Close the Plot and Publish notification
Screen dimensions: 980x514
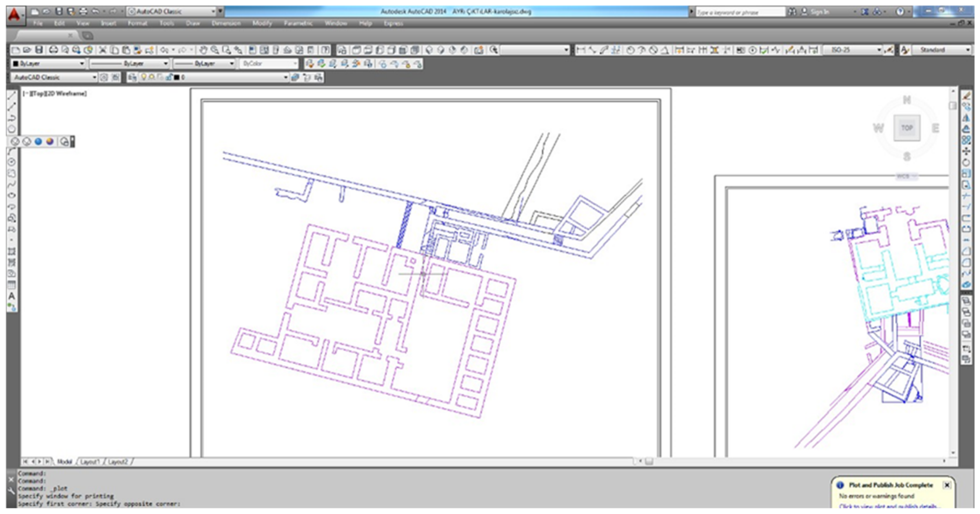(947, 485)
